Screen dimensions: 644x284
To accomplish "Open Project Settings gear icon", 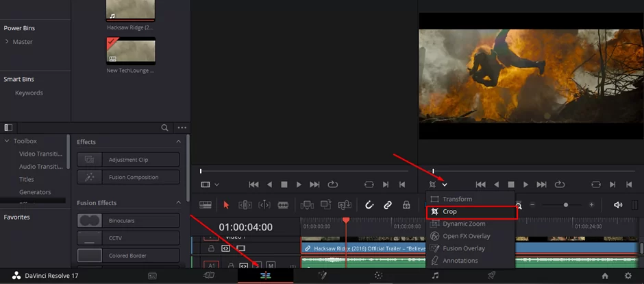I will coord(628,276).
